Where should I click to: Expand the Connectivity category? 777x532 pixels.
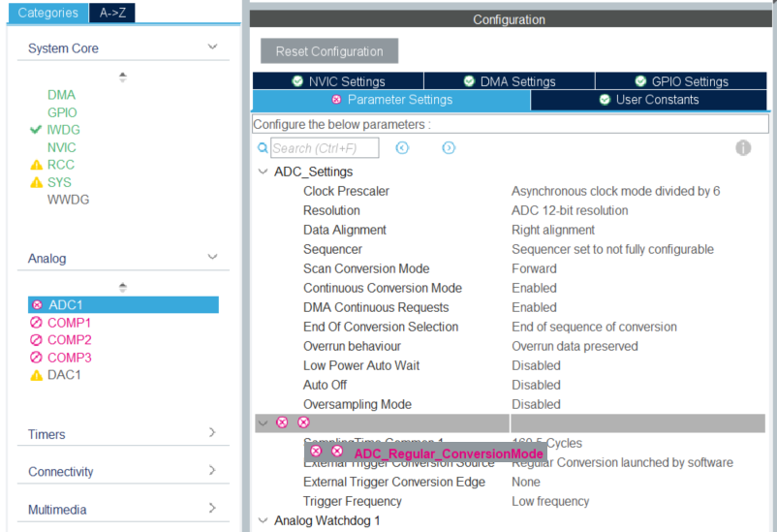tap(213, 471)
